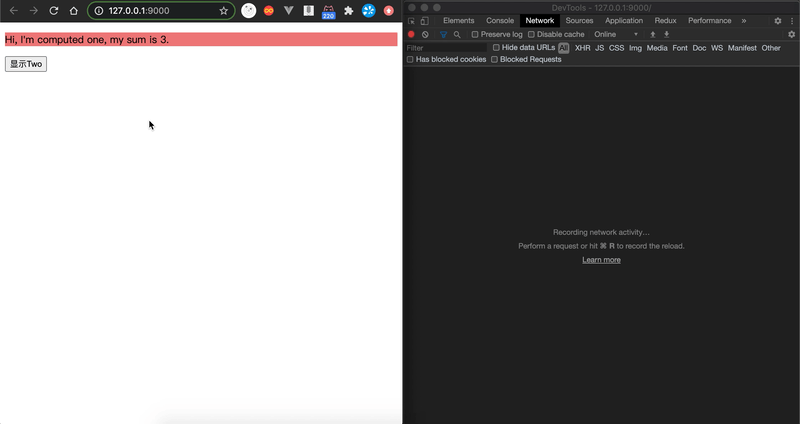Open the Online throttling dropdown
The image size is (800, 424).
click(x=616, y=34)
